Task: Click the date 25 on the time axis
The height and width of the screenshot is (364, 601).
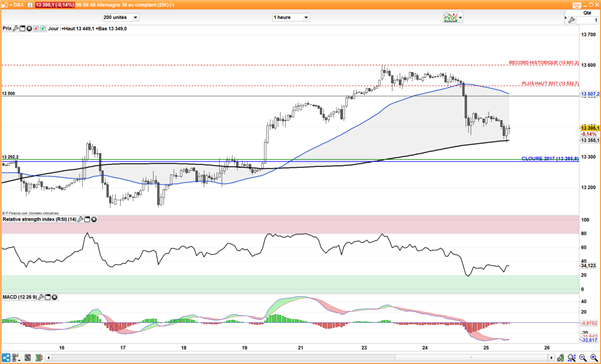Action: point(486,348)
